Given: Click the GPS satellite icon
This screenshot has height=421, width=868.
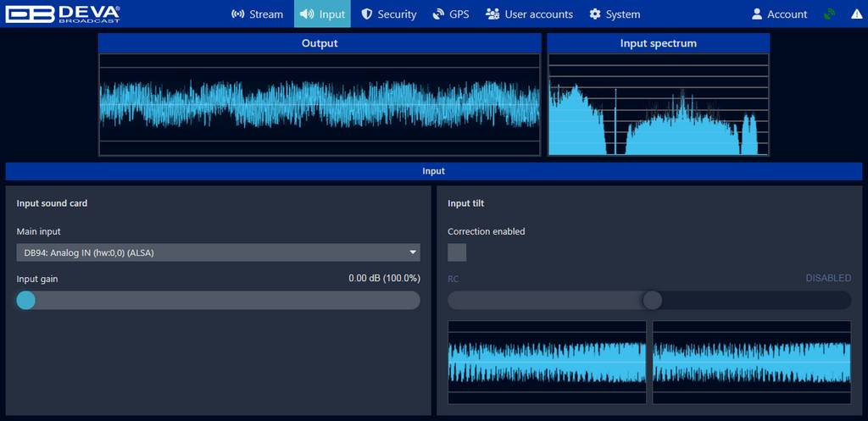Looking at the screenshot, I should 438,14.
